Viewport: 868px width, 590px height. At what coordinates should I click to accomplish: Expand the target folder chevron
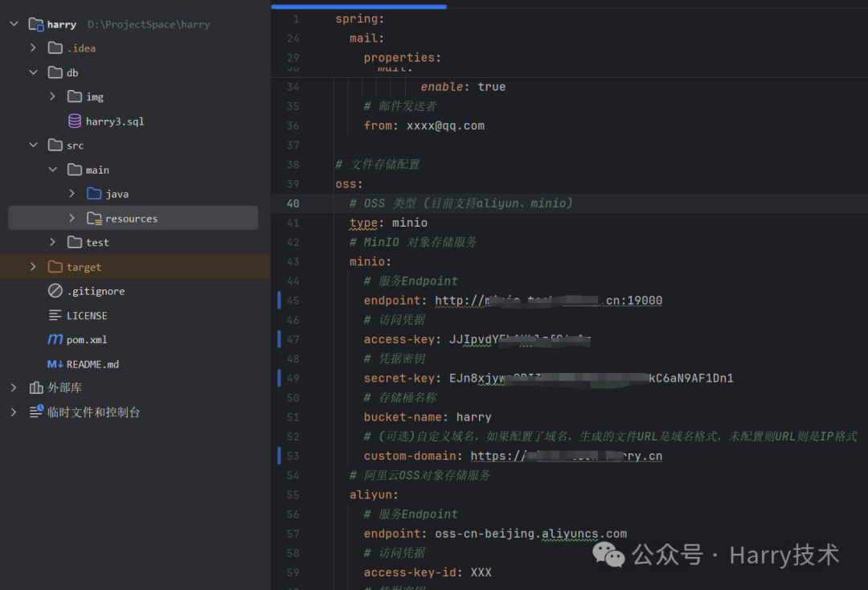pyautogui.click(x=33, y=267)
